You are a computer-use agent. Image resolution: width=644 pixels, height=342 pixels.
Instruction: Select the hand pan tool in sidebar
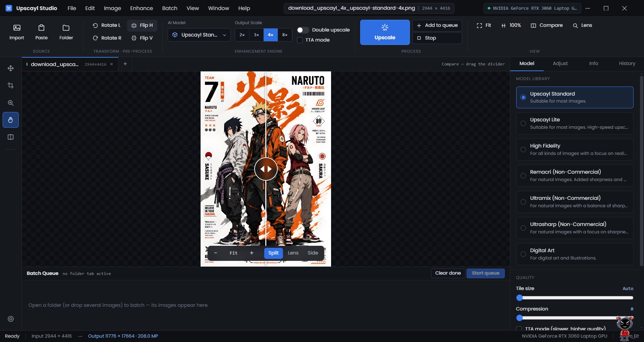(x=11, y=120)
